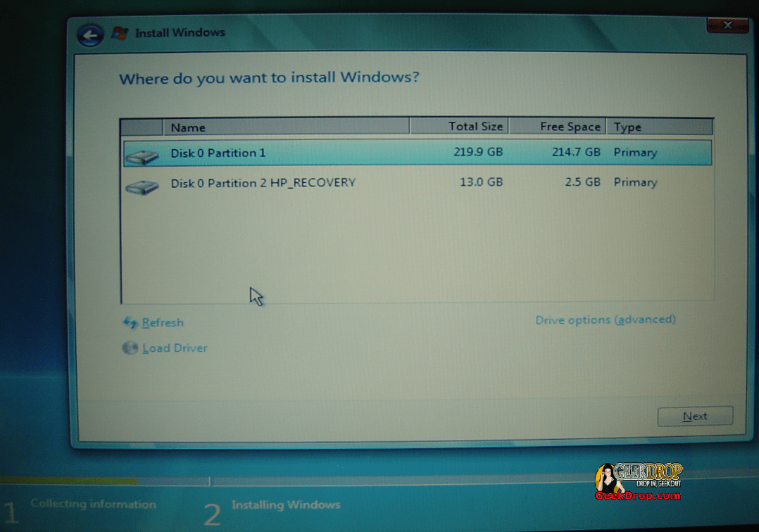759x532 pixels.
Task: Open Drive options (advanced)
Action: pos(606,319)
